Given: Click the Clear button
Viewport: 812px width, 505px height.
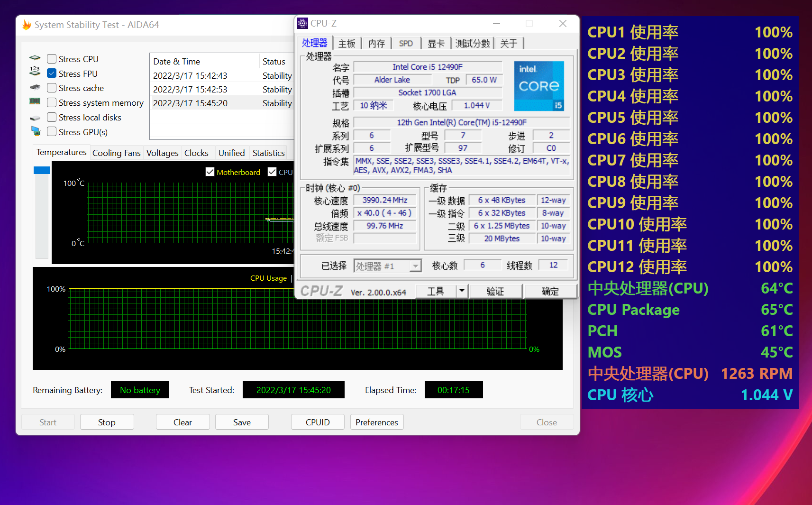Looking at the screenshot, I should pos(182,422).
